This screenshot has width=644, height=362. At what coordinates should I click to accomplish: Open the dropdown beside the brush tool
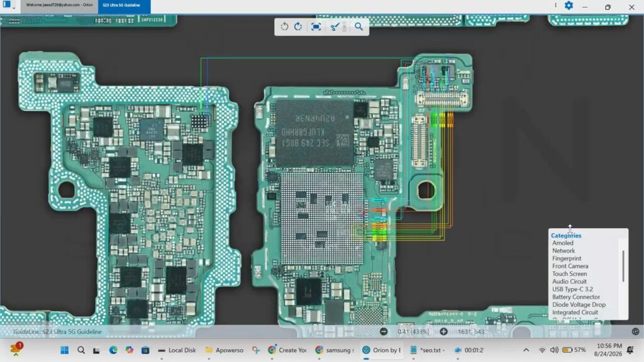coord(345,26)
